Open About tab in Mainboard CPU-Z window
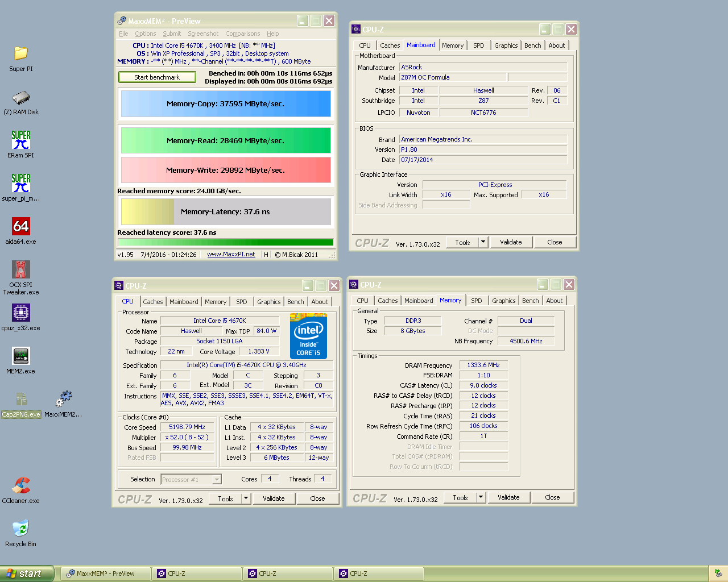Viewport: 728px width, 582px height. 557,45
